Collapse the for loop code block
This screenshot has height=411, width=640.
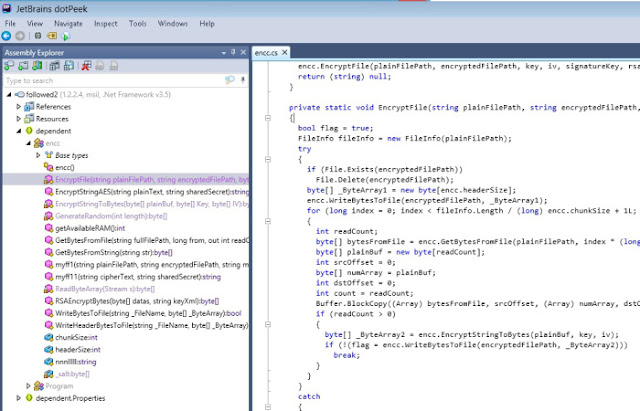pos(268,221)
